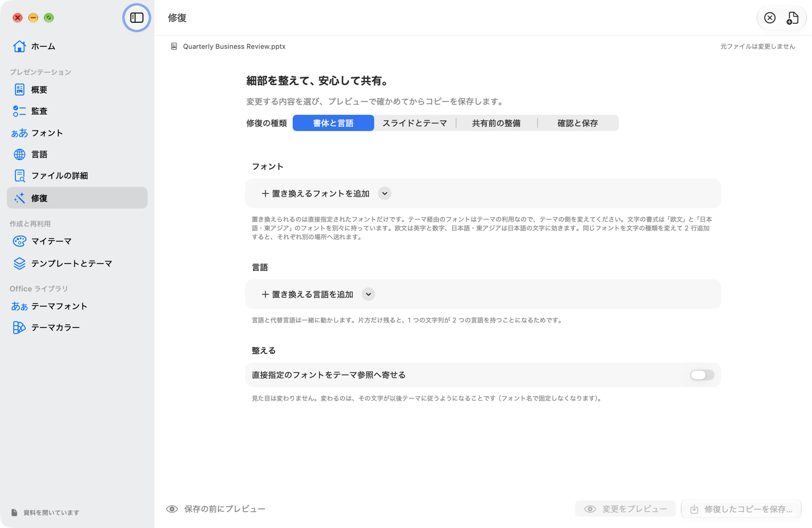This screenshot has height=528, width=812.
Task: Click the 元ファイルは変更しません note
Action: 758,46
